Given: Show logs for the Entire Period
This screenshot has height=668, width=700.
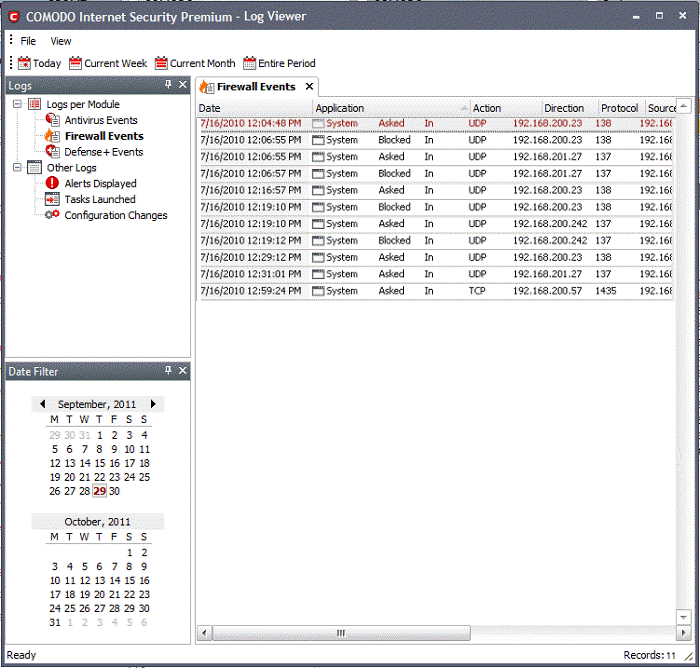Looking at the screenshot, I should 279,63.
